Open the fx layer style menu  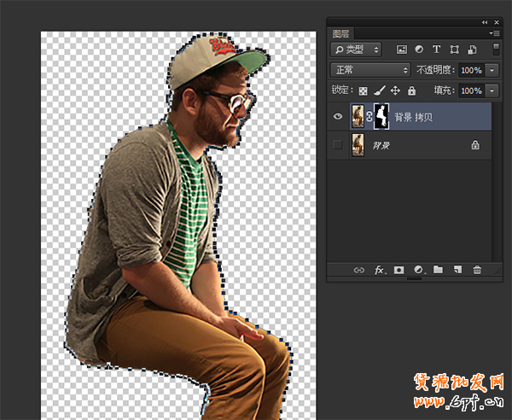[380, 270]
